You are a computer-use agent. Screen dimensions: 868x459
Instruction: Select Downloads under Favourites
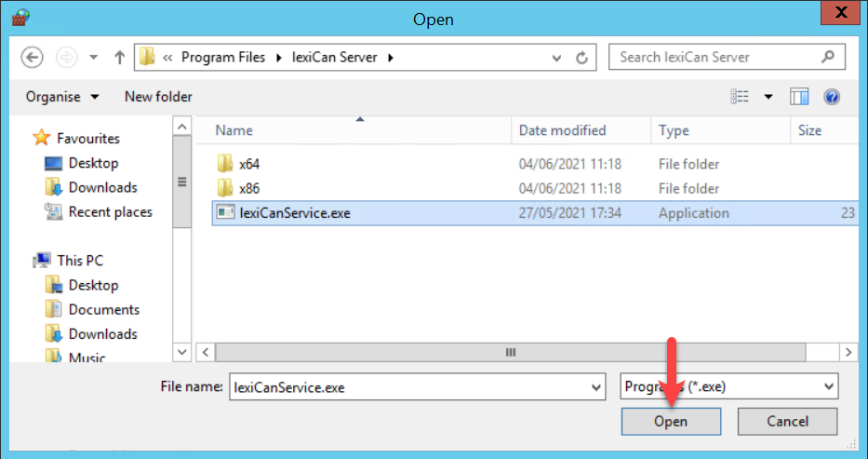point(102,187)
